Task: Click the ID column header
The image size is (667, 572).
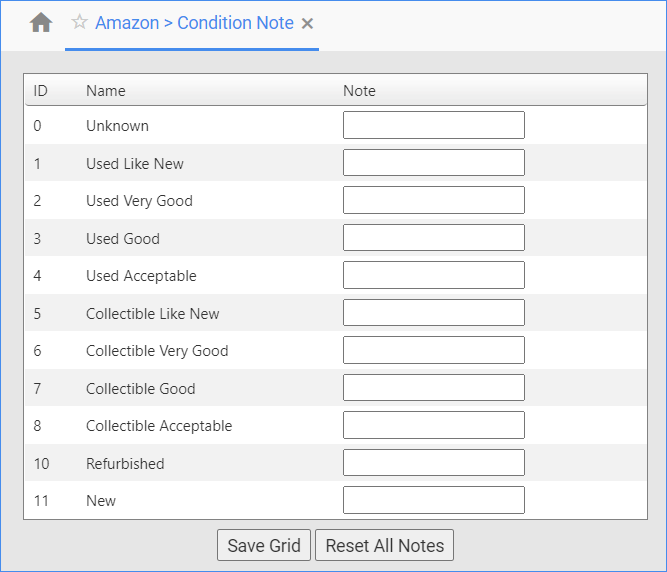Action: click(41, 91)
